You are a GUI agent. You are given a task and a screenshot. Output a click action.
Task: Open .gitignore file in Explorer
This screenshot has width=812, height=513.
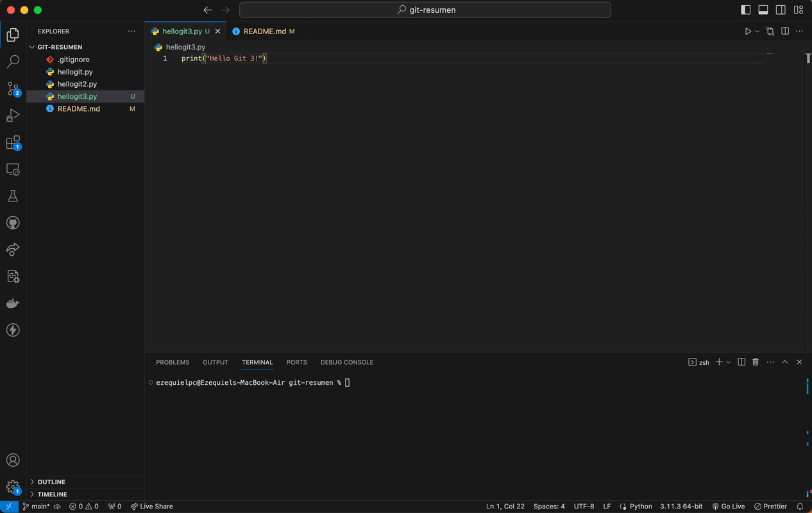tap(85, 60)
